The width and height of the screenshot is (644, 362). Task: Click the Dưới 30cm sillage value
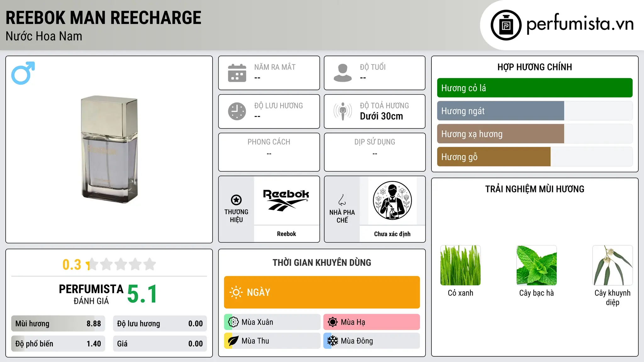381,116
